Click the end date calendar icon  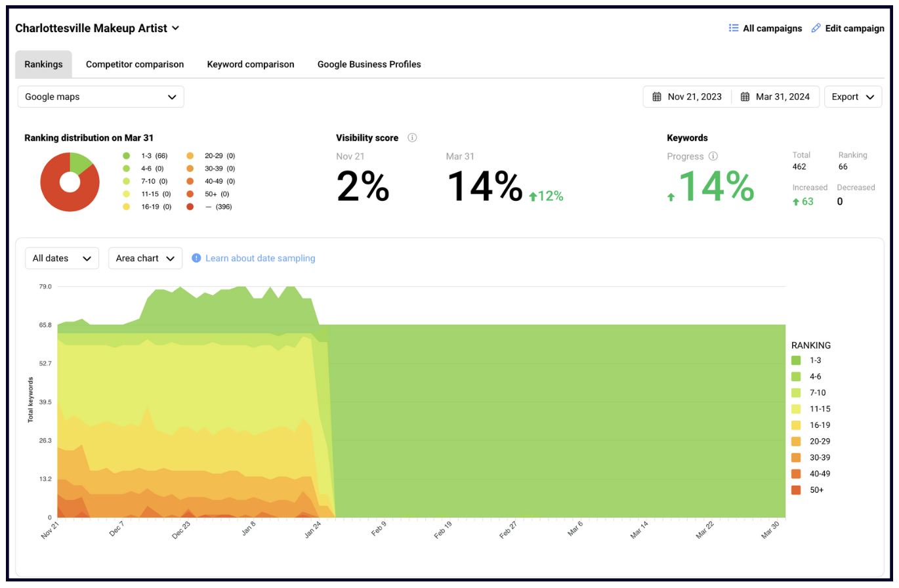(x=745, y=97)
